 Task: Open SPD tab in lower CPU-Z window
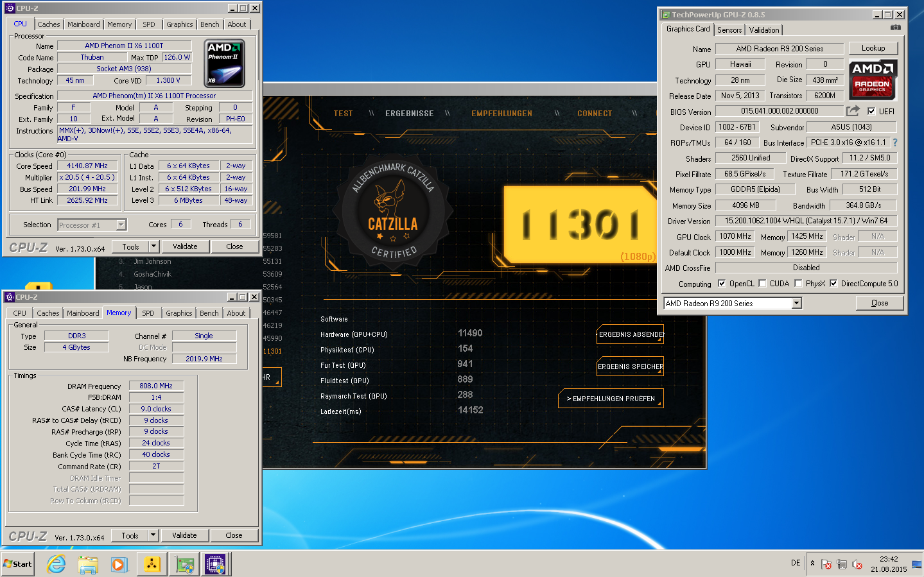point(148,313)
